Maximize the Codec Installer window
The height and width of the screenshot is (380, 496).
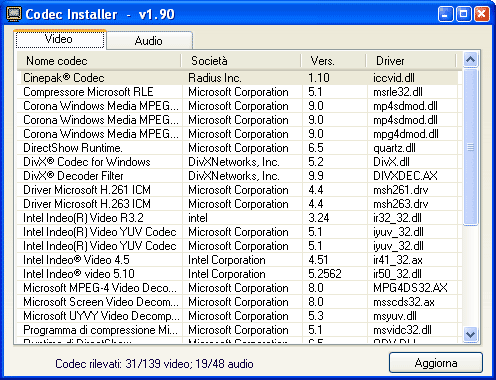click(463, 14)
